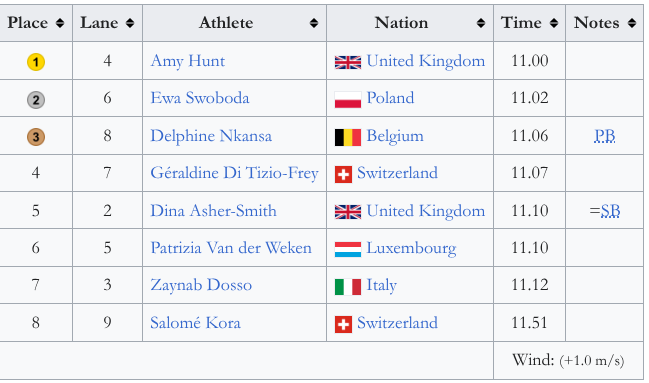649x383 pixels.
Task: Open Amy Hunt athlete link
Action: 188,61
